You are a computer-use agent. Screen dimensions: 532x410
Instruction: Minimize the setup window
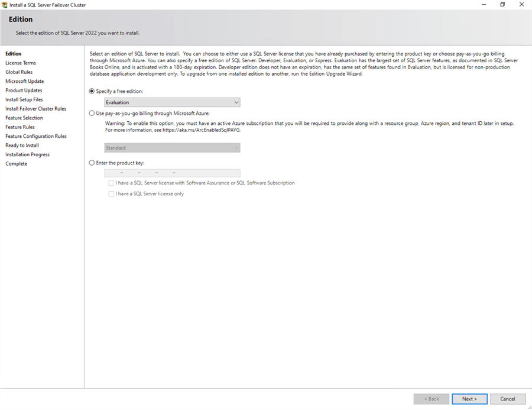point(484,4)
